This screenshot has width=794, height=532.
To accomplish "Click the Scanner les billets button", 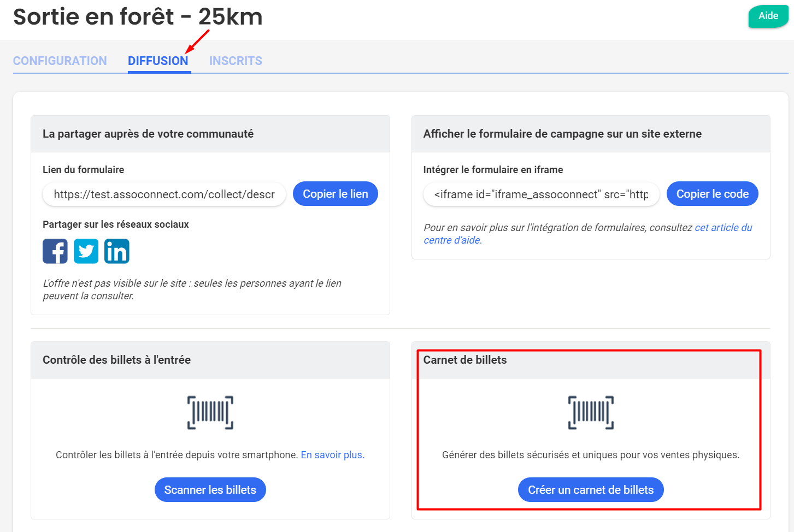I will pos(210,490).
